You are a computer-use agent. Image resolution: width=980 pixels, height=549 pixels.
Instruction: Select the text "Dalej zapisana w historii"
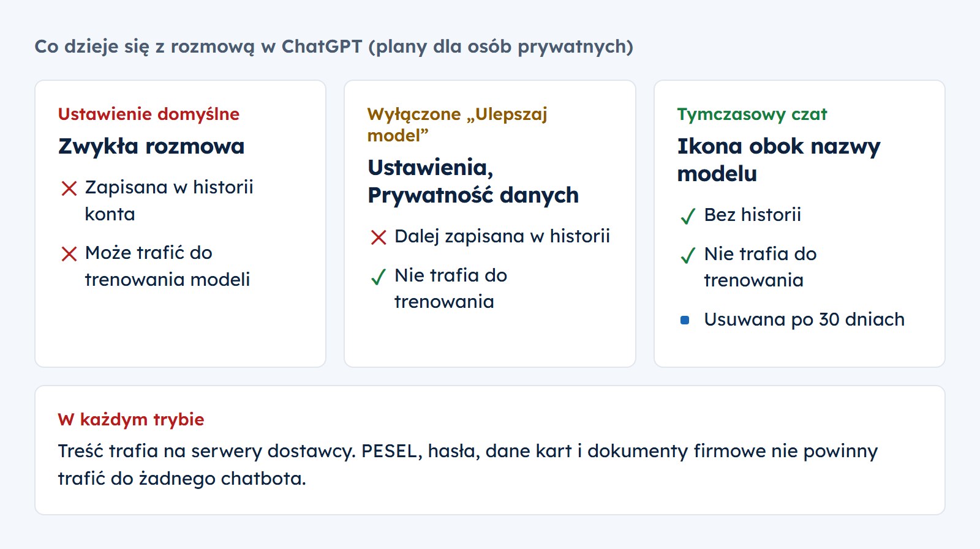click(x=502, y=236)
